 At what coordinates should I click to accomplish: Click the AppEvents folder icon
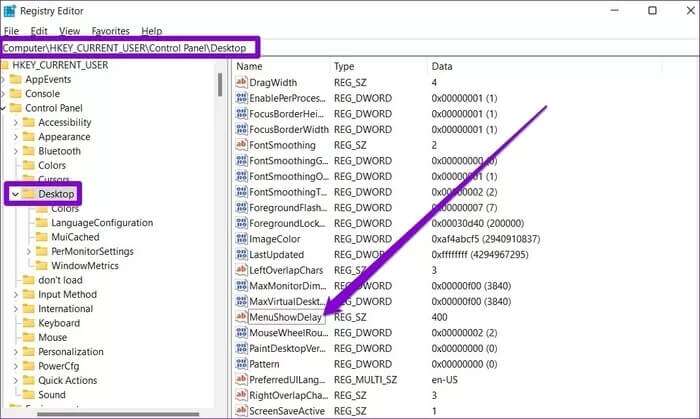[16, 79]
